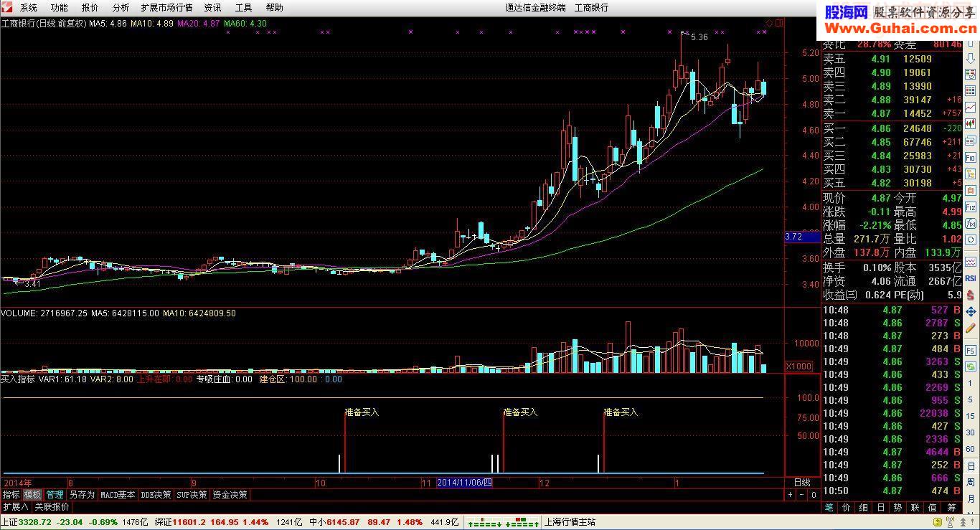The height and width of the screenshot is (530, 980).
Task: Select the daily 日 period in right toolbar
Action: (x=971, y=466)
